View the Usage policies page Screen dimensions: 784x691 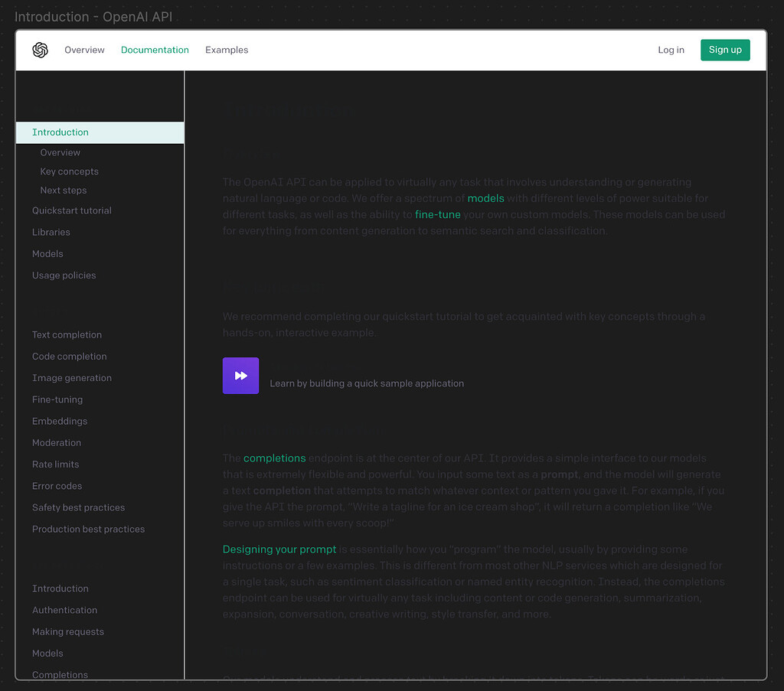tap(64, 275)
